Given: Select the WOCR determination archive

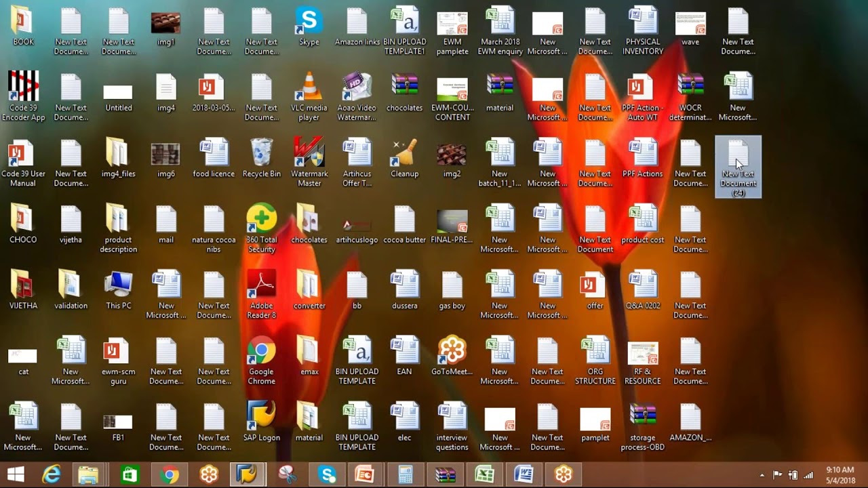Looking at the screenshot, I should tap(690, 96).
